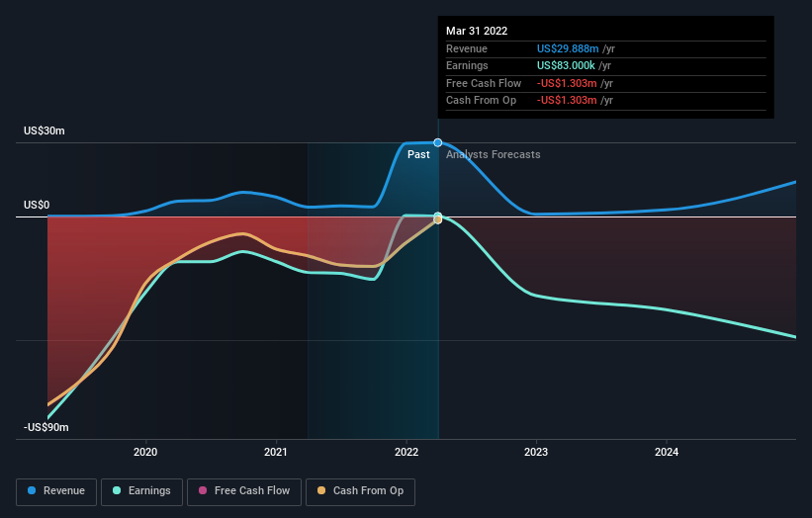Select the orange cash from op data point
Viewport: 812px width, 518px height.
(x=437, y=219)
